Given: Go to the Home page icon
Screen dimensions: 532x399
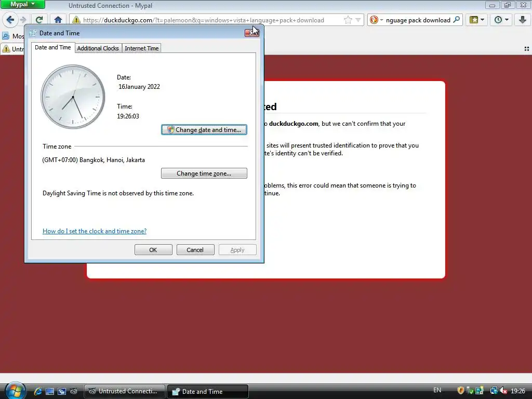Looking at the screenshot, I should click(58, 20).
